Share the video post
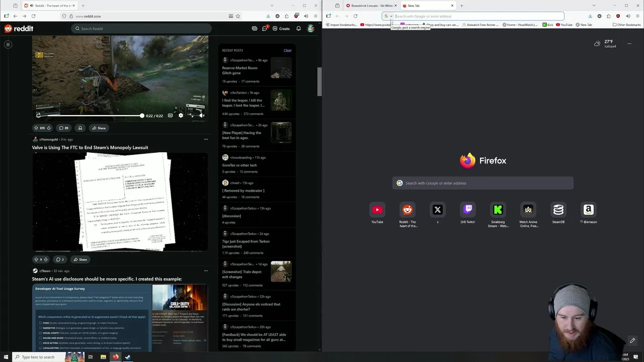The height and width of the screenshot is (362, 644). 99,128
